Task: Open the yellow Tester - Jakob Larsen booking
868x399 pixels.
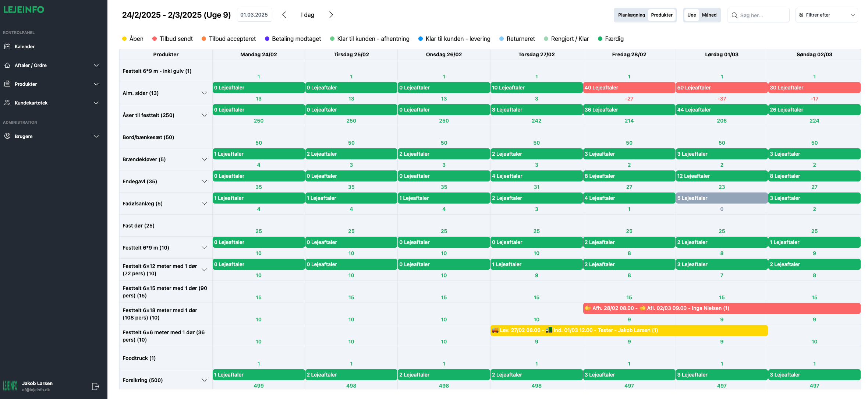Action: pos(629,330)
